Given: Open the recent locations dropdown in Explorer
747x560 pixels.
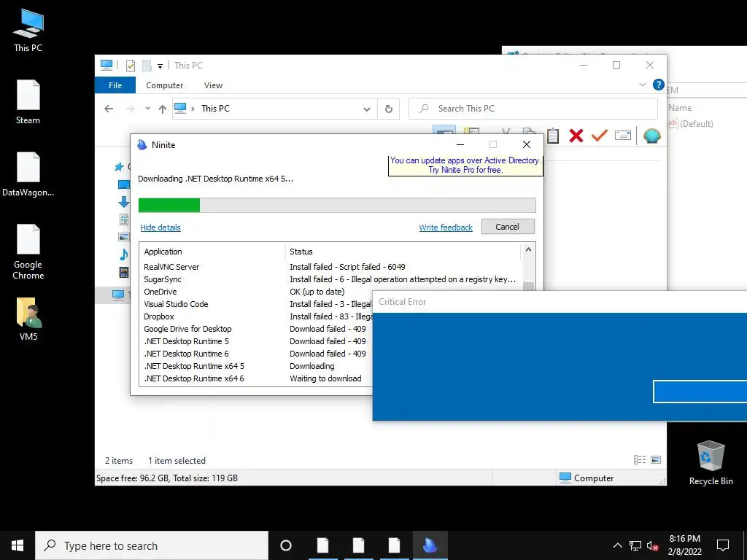Looking at the screenshot, I should 147,109.
